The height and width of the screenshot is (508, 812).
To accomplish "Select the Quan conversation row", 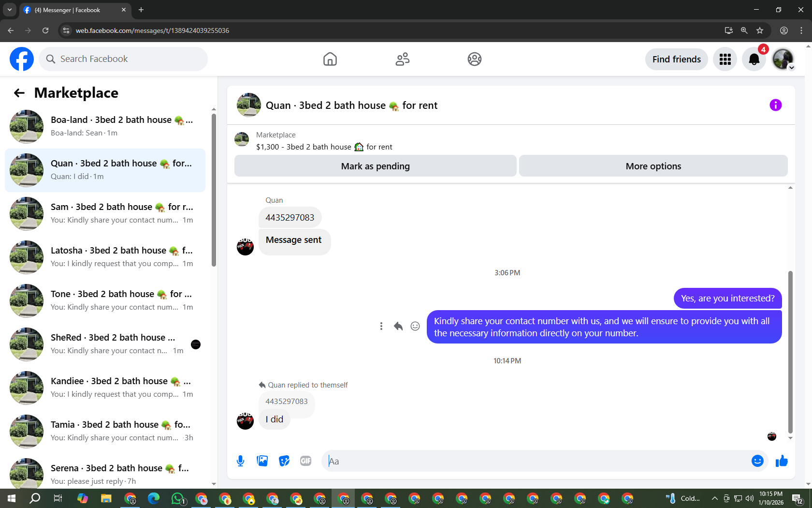I will click(x=105, y=170).
